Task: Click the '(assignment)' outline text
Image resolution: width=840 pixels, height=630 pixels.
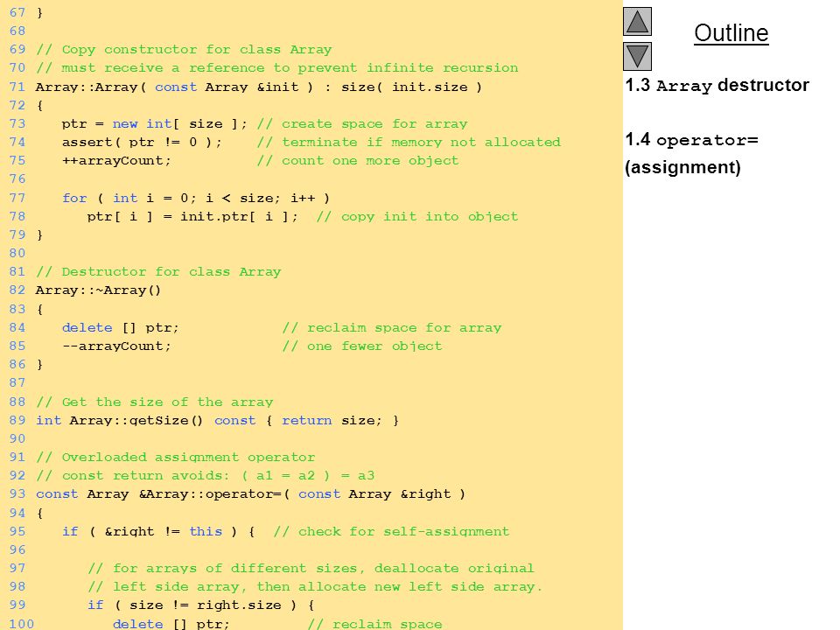Action: click(x=682, y=167)
